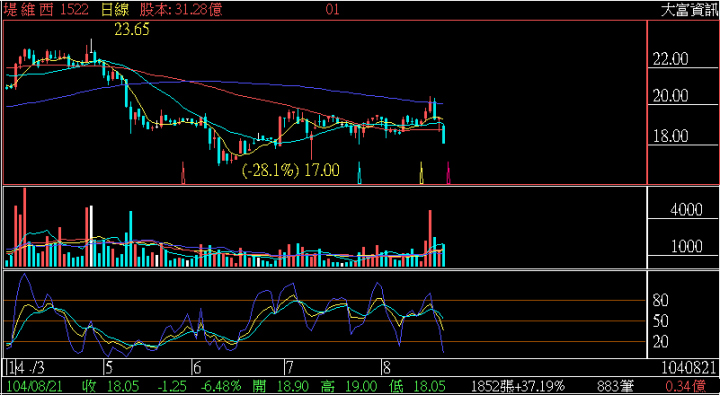Image resolution: width=720 pixels, height=395 pixels.
Task: Click the 20 level on the KD axis
Action: pos(660,342)
